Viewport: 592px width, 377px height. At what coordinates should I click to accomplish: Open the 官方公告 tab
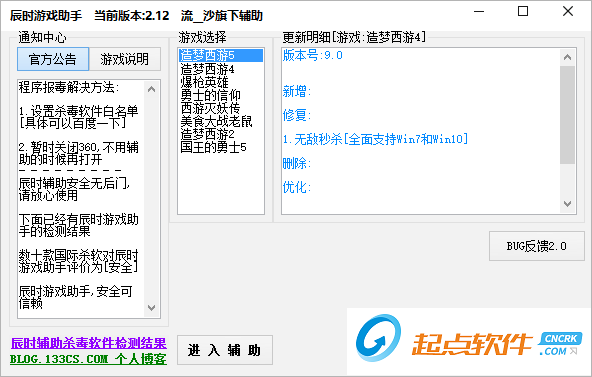click(x=53, y=59)
